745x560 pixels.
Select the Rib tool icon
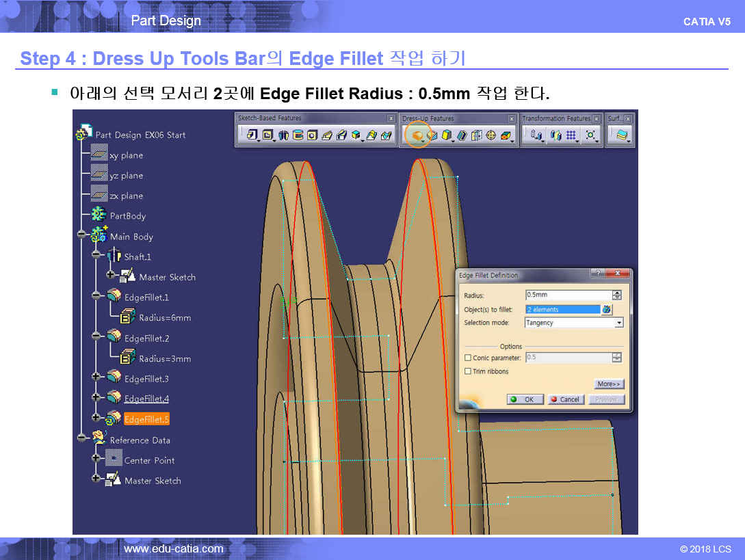[327, 135]
